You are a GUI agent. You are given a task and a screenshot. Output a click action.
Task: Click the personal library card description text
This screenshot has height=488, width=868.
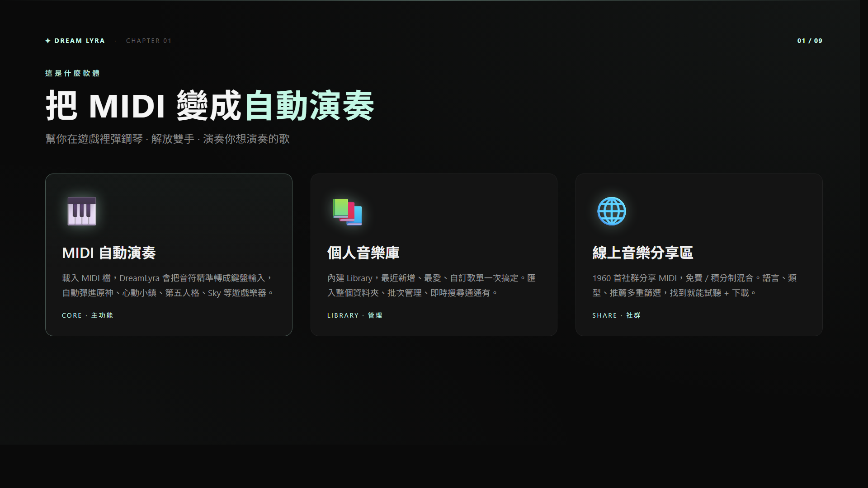(431, 285)
